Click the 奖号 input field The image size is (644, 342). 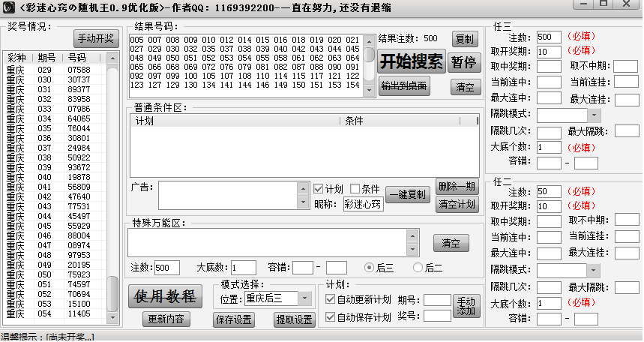[437, 316]
